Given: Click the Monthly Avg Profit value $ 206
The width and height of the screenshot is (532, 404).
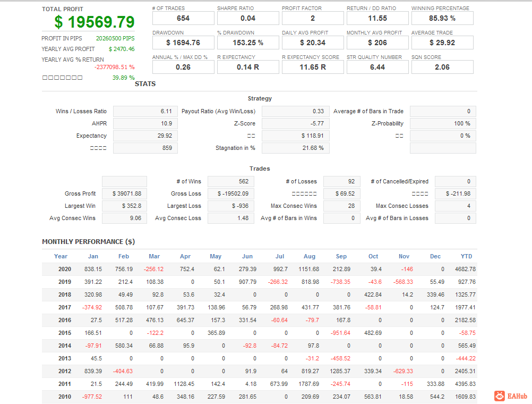Looking at the screenshot, I should [x=377, y=43].
